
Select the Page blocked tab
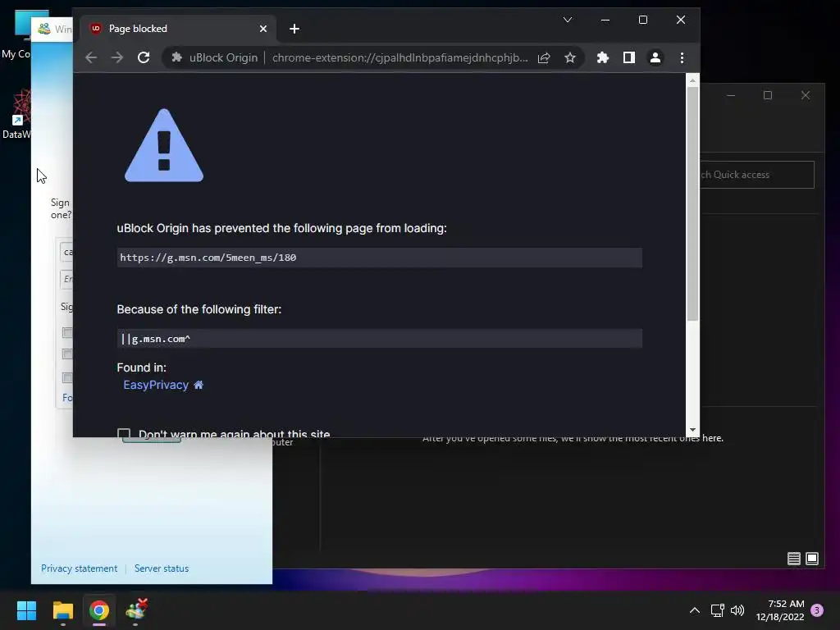pyautogui.click(x=178, y=29)
